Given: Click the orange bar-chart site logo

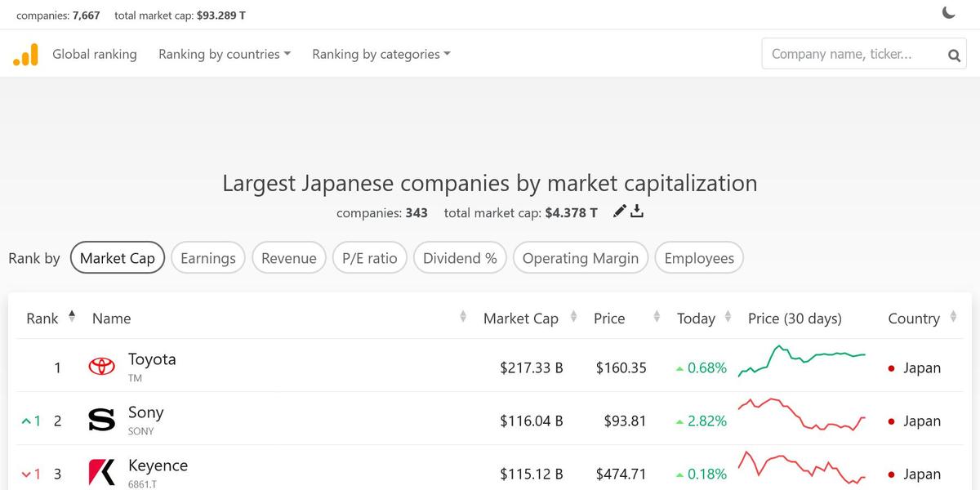Looking at the screenshot, I should tap(24, 54).
